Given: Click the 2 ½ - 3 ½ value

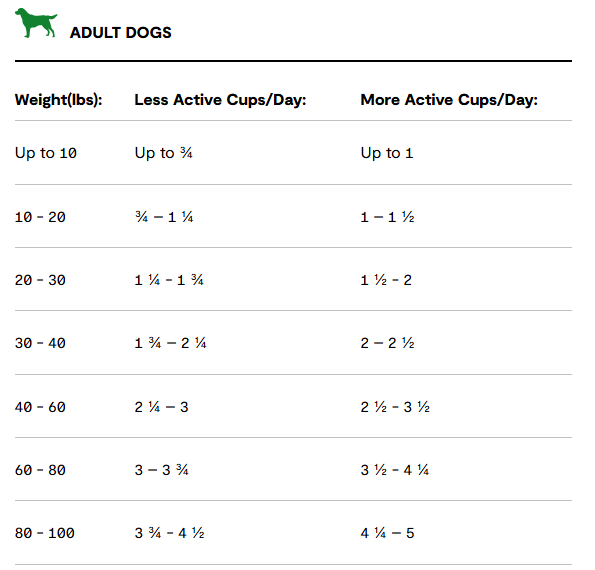Looking at the screenshot, I should tap(395, 407).
